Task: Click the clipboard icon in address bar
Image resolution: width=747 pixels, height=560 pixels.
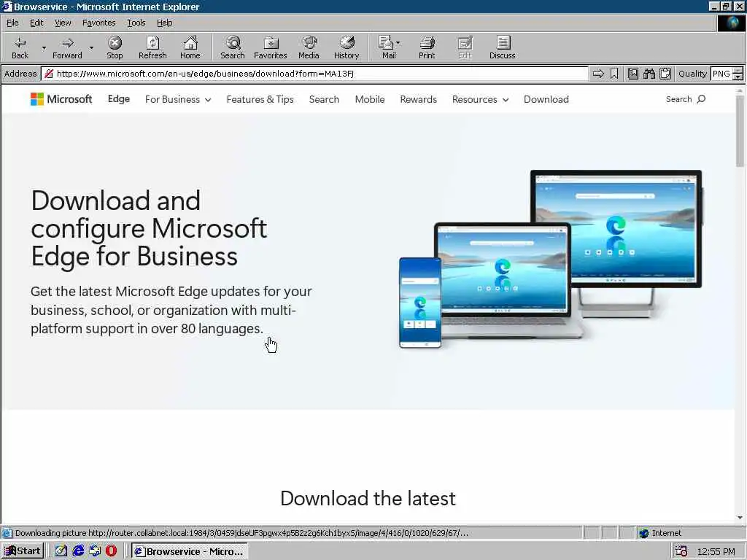Action: [665, 74]
